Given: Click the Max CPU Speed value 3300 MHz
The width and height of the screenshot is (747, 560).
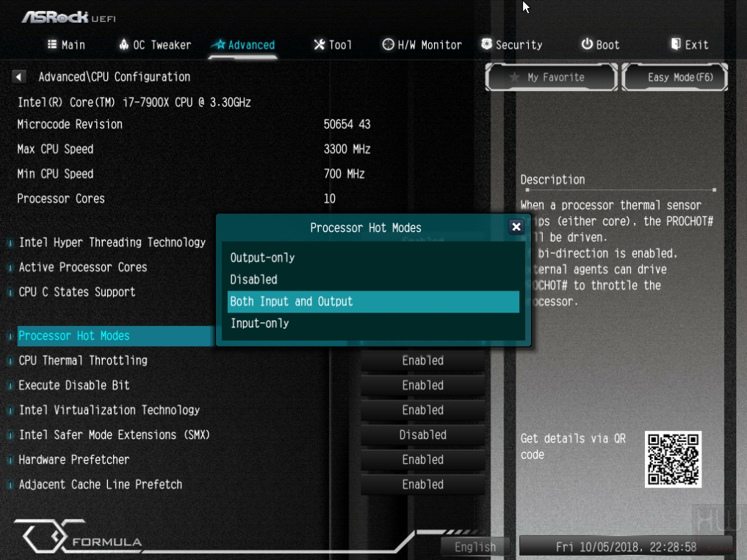Looking at the screenshot, I should click(x=347, y=149).
